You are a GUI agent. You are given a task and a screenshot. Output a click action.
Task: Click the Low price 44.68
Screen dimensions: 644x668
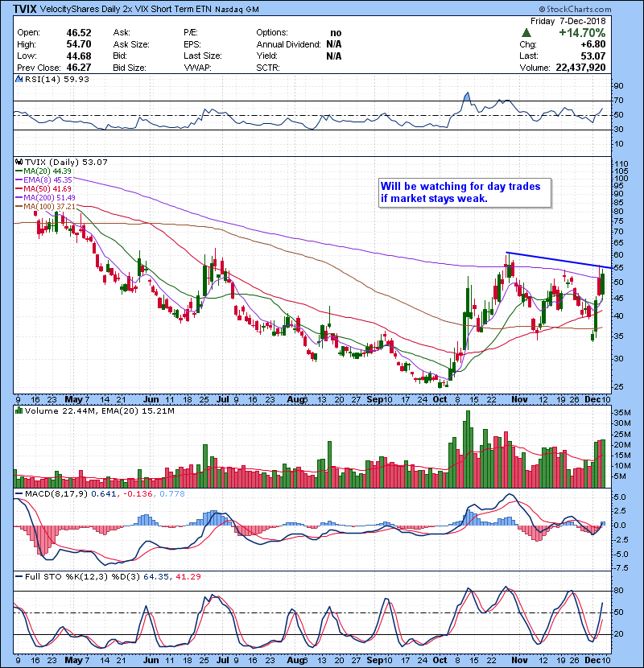point(79,56)
